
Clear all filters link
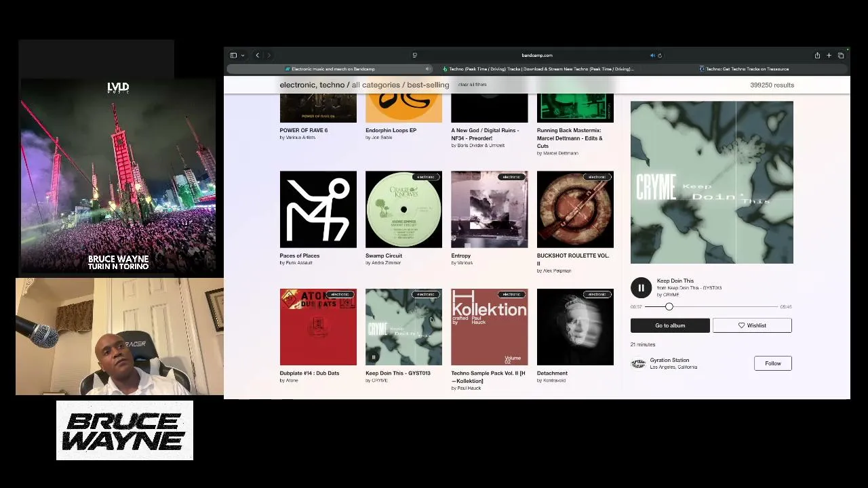click(472, 85)
